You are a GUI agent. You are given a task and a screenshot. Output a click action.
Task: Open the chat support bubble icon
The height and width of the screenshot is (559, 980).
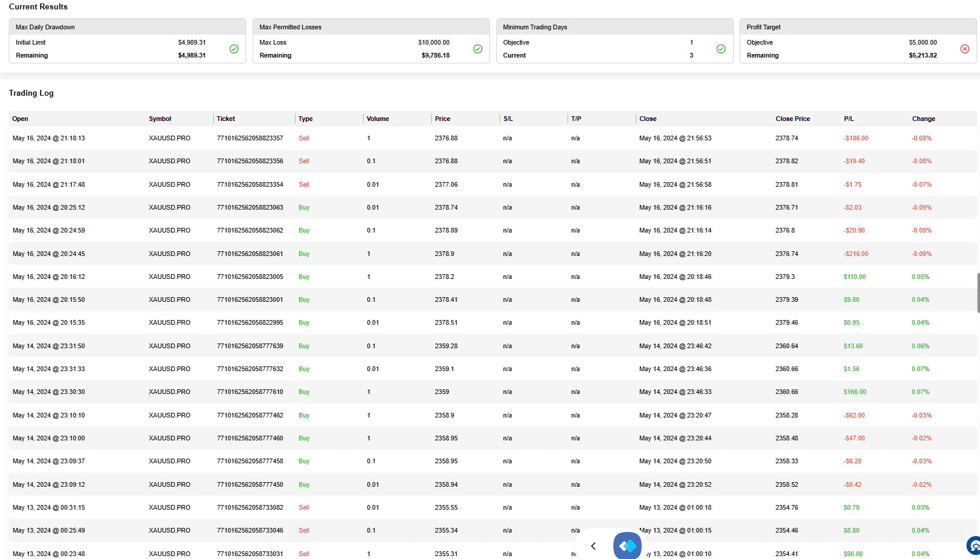[x=974, y=545]
